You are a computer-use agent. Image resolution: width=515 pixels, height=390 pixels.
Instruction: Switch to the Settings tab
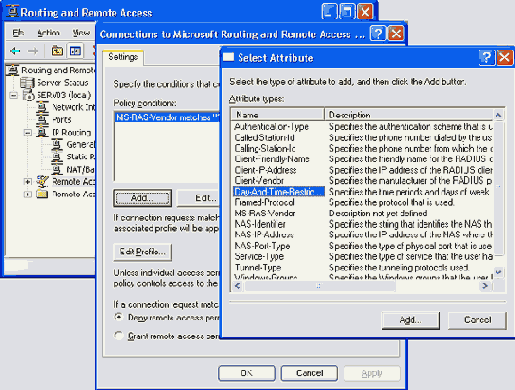(x=123, y=57)
